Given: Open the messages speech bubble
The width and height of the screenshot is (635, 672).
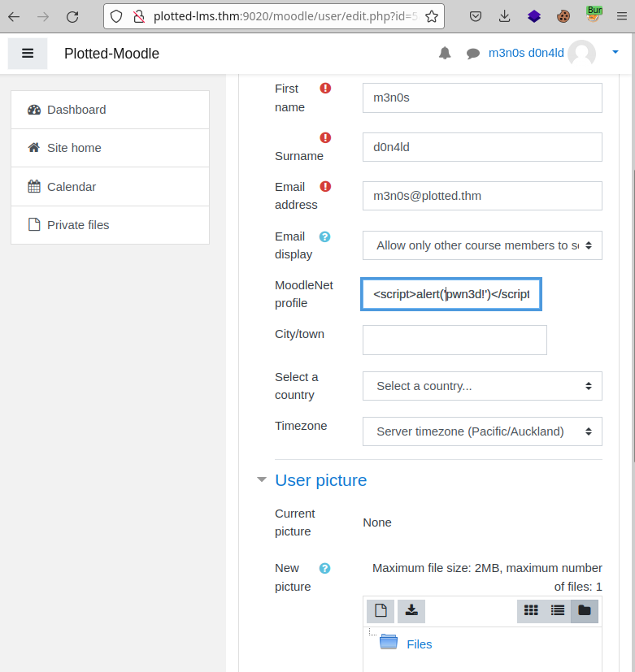Looking at the screenshot, I should click(473, 54).
